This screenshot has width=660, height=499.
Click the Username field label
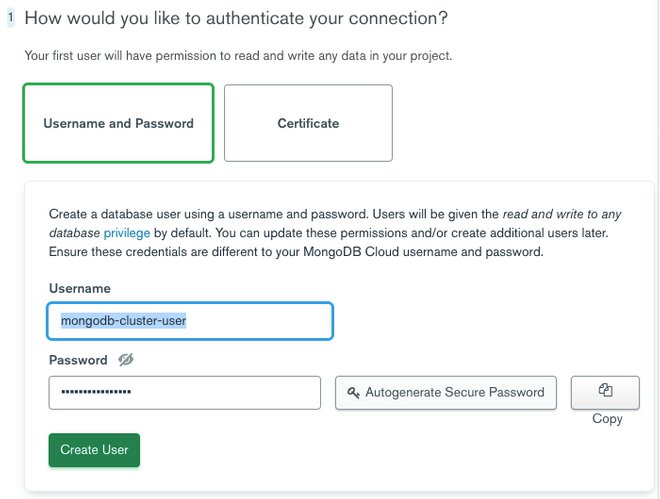78,288
